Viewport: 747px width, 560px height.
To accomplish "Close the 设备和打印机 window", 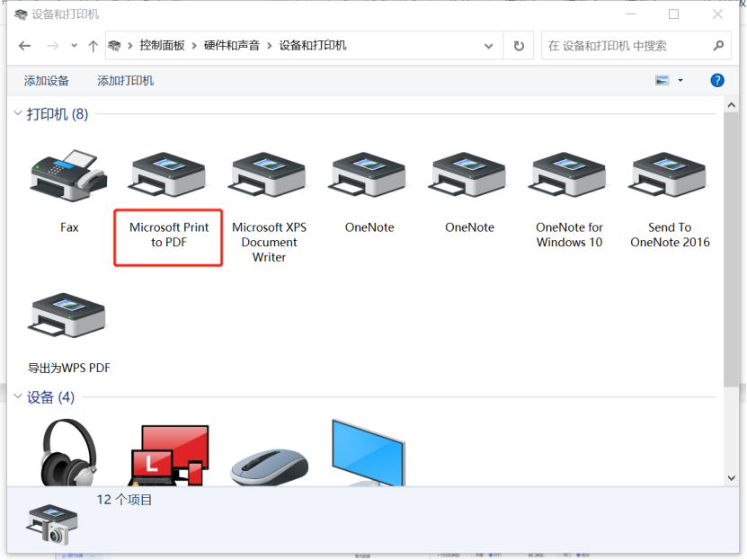I will coord(717,14).
